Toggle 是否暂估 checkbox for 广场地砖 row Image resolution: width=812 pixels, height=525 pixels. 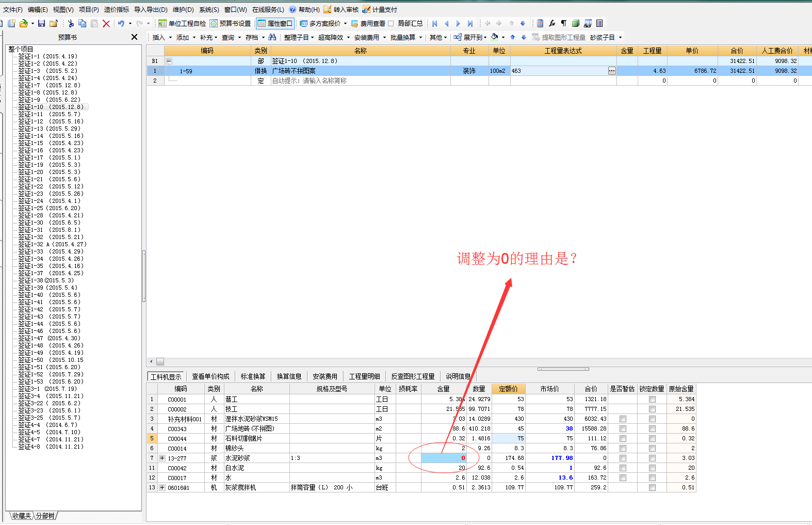623,429
